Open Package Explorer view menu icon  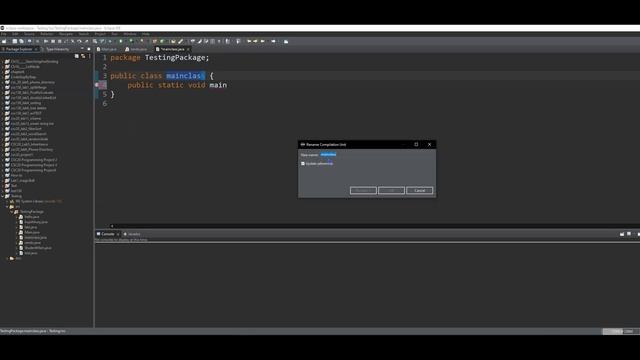[x=89, y=56]
